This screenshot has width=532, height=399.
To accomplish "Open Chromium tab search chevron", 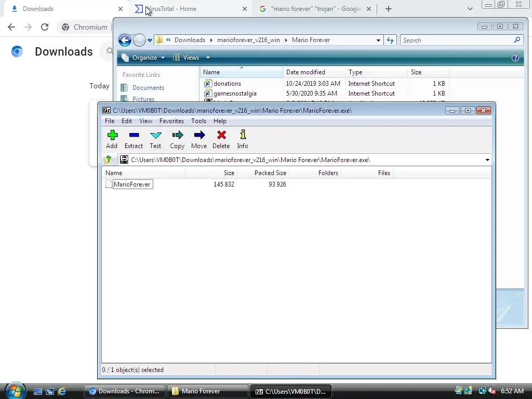I will (470, 9).
